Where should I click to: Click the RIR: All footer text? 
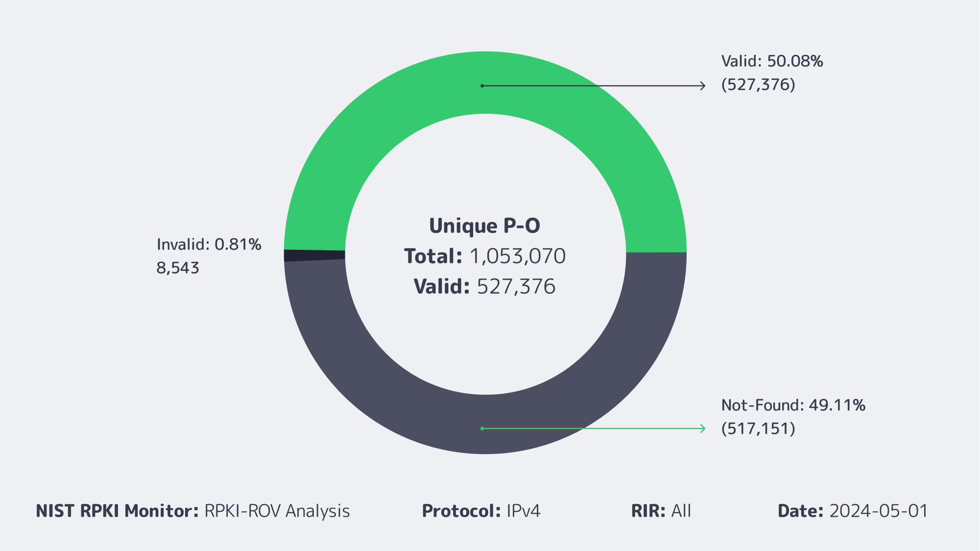coord(661,511)
